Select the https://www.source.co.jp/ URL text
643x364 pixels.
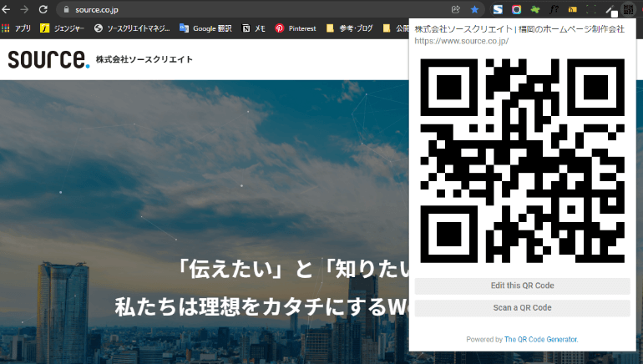click(462, 41)
